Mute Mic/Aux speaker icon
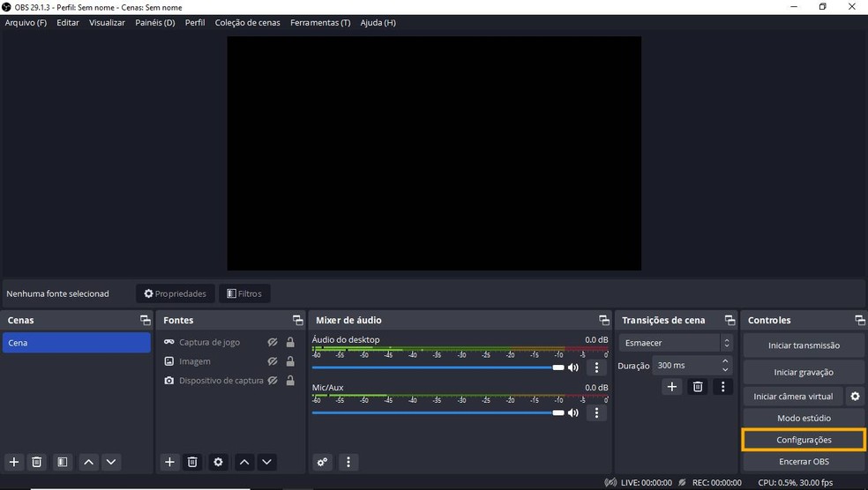 [x=573, y=412]
